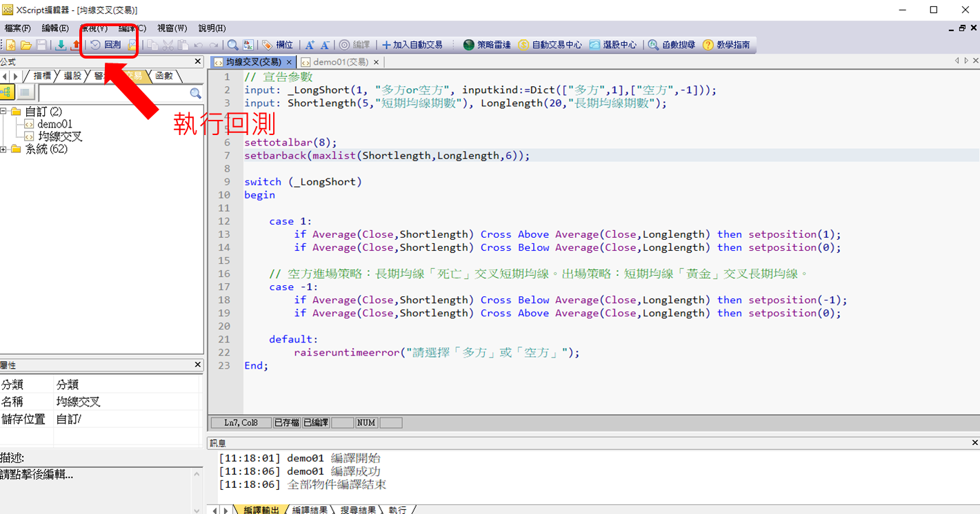980x514 pixels.
Task: Open the 檔案(F) menu
Action: (x=17, y=28)
